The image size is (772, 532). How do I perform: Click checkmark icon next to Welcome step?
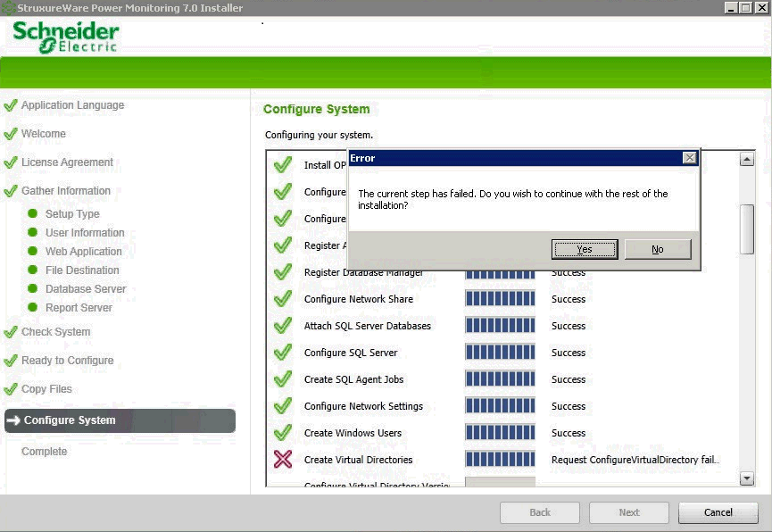point(11,134)
